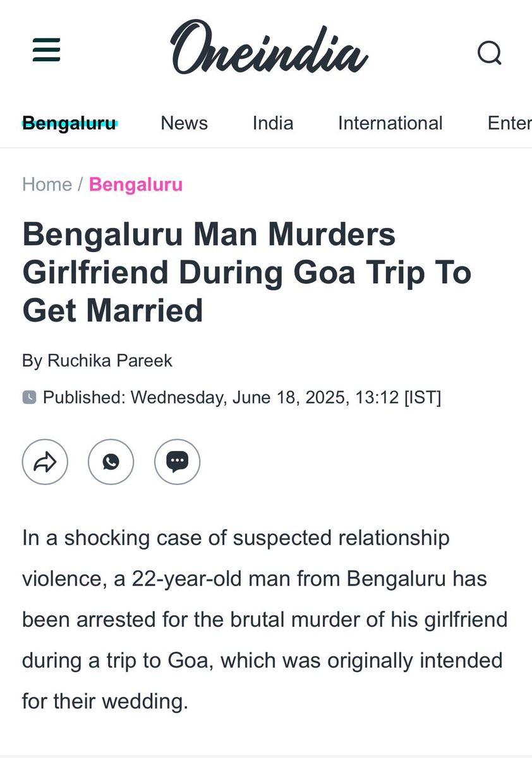
Task: Open the International tab
Action: tap(390, 123)
